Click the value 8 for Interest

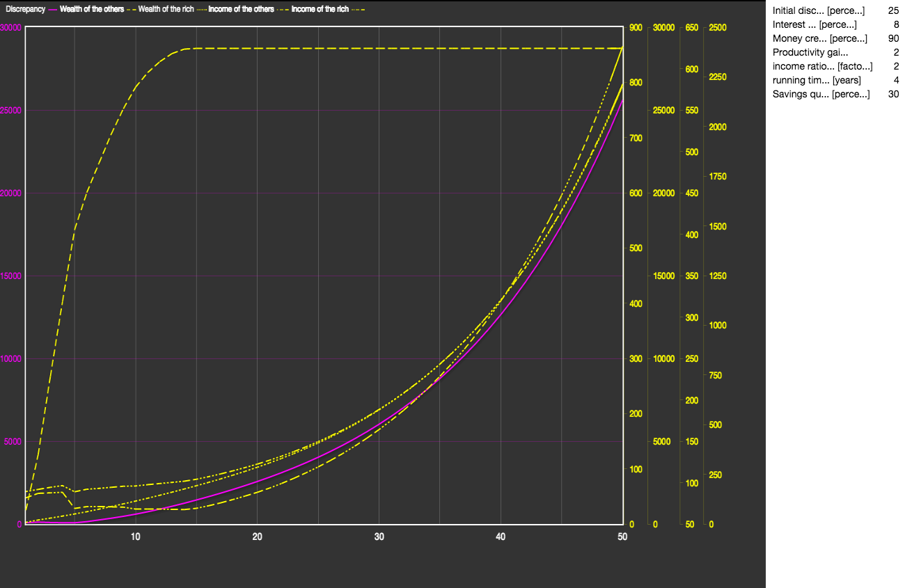pyautogui.click(x=896, y=24)
